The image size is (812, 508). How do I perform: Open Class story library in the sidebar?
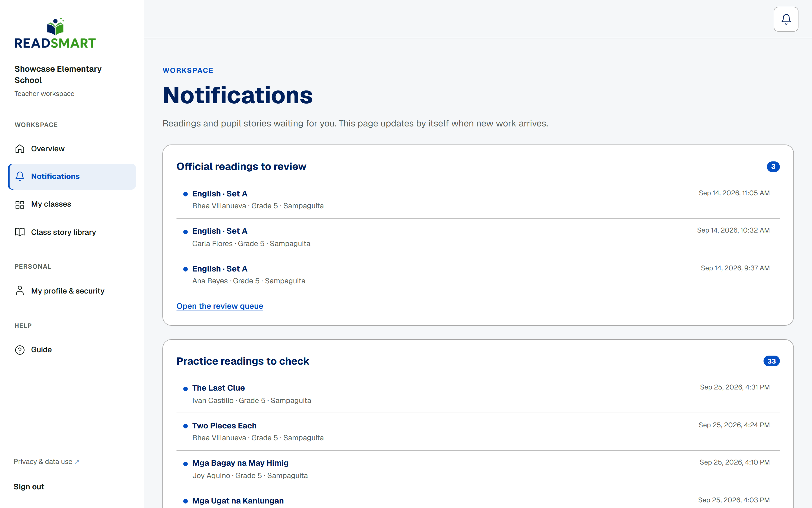point(72,232)
